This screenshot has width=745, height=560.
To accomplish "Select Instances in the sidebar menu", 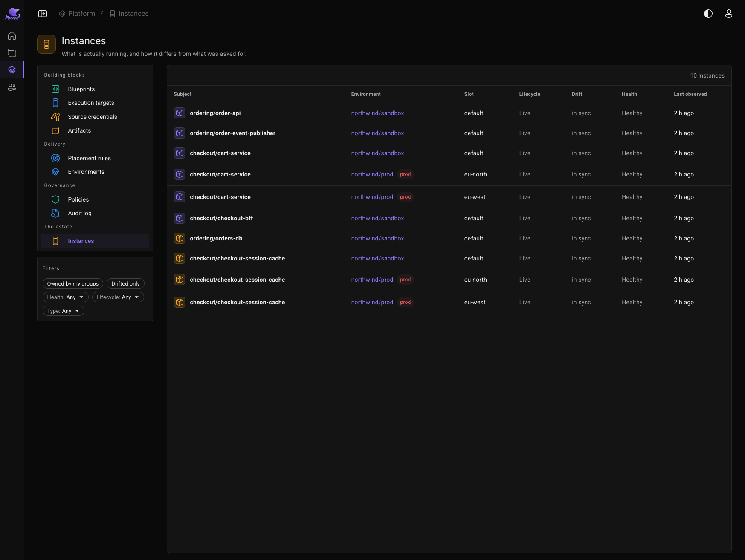I will pos(95,241).
